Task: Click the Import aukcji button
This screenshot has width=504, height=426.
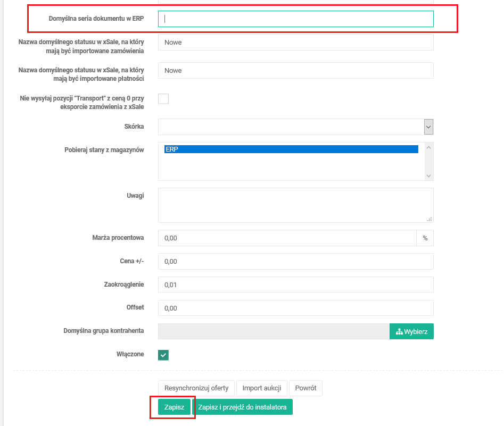Action: [262, 388]
